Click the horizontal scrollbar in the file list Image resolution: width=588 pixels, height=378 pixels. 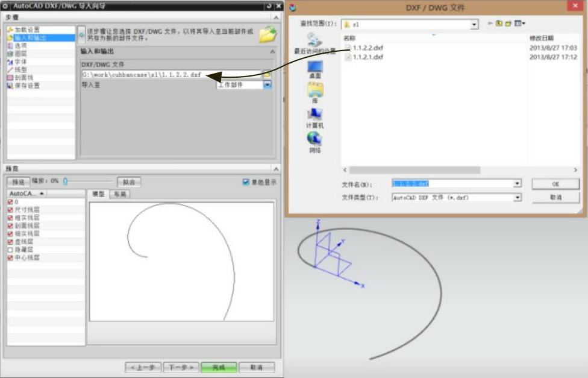(x=414, y=170)
